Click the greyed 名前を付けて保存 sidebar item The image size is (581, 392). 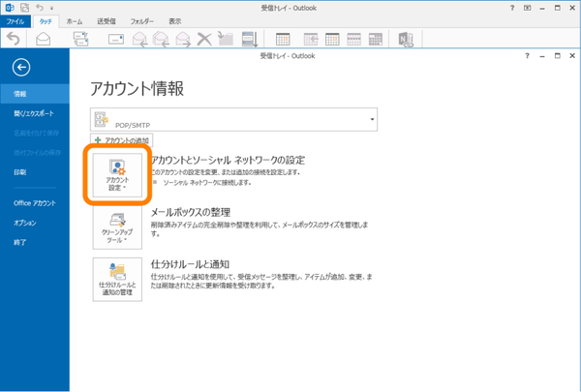click(x=35, y=133)
